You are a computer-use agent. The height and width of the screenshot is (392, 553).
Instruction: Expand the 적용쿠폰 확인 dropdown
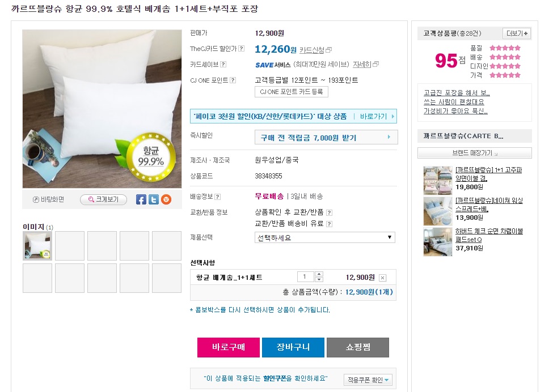pos(369,380)
